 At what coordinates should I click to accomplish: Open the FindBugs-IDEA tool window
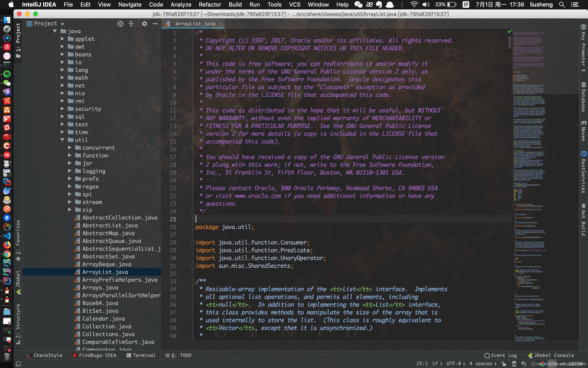95,355
